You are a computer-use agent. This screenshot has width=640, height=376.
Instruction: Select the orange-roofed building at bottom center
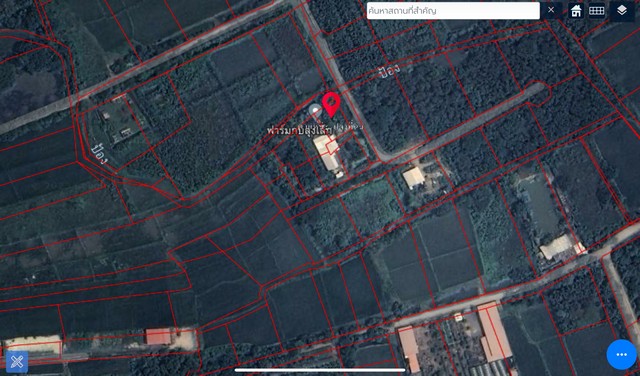409,349
